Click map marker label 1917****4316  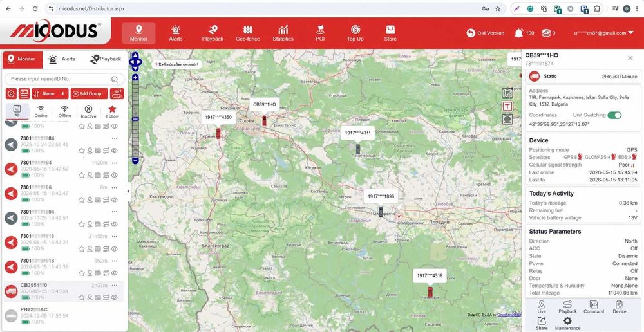[430, 276]
